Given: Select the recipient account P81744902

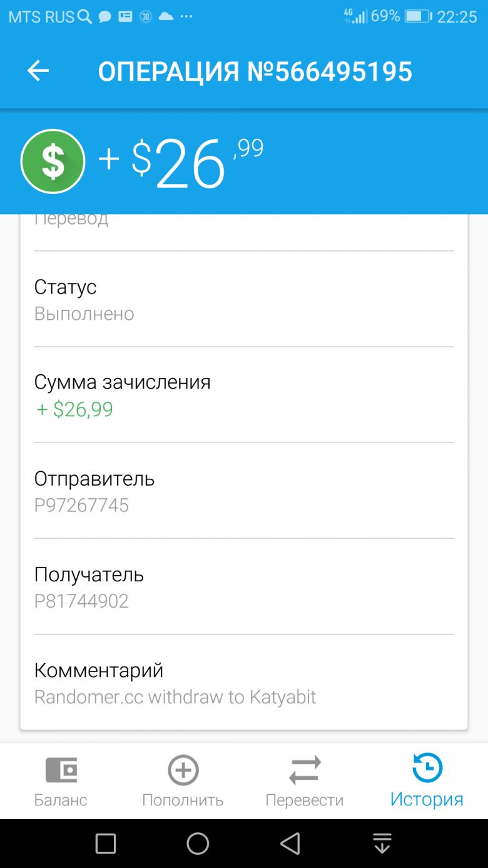Looking at the screenshot, I should point(81,601).
